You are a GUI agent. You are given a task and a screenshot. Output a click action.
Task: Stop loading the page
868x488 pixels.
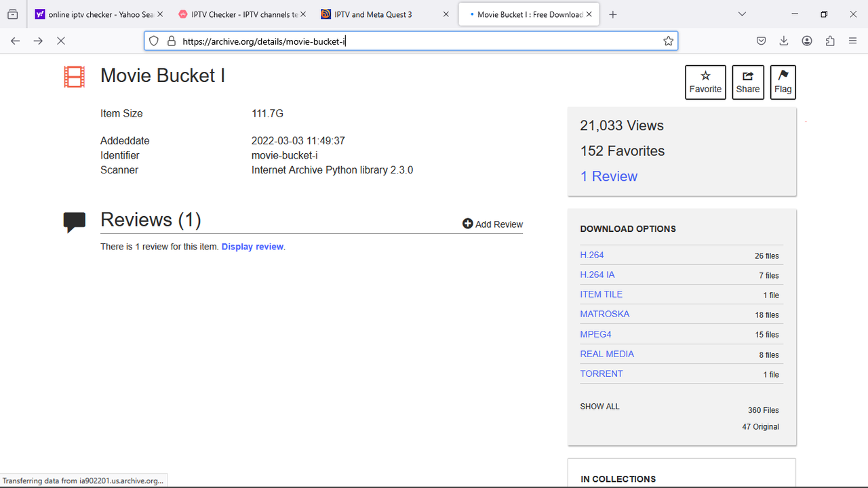coord(61,41)
